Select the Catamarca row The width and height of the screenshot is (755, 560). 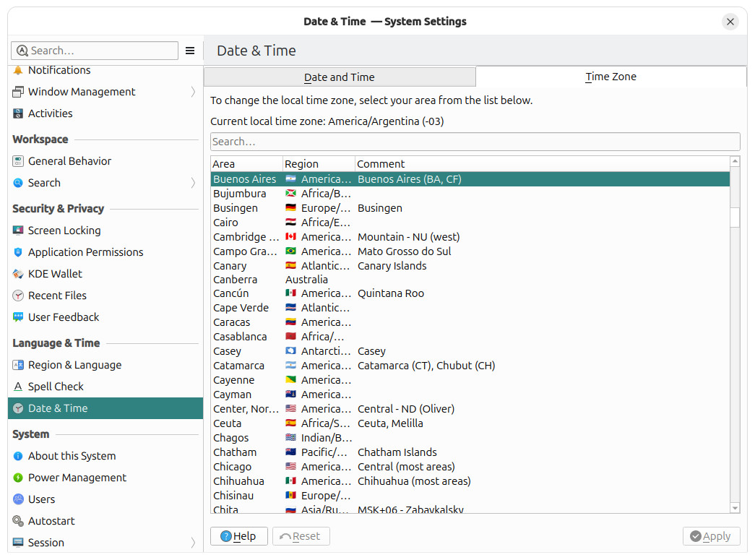coord(470,365)
